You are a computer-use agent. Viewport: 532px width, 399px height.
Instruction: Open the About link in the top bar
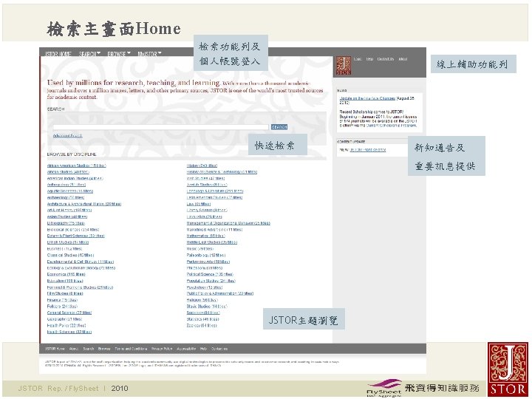click(403, 59)
